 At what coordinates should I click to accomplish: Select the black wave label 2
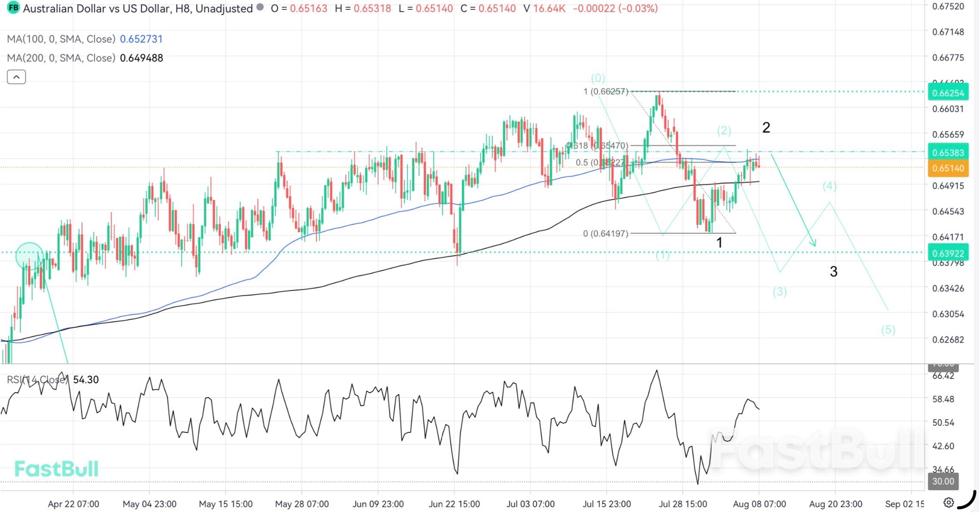point(766,128)
